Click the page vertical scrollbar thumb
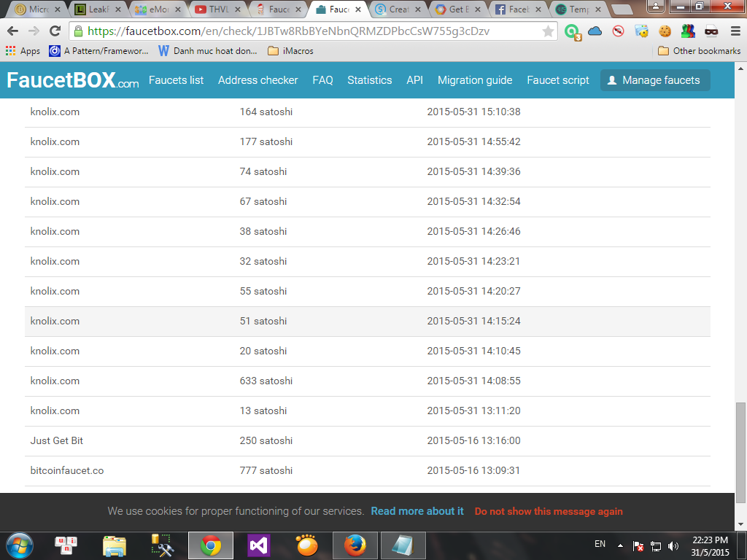The image size is (747, 560). pos(740,452)
